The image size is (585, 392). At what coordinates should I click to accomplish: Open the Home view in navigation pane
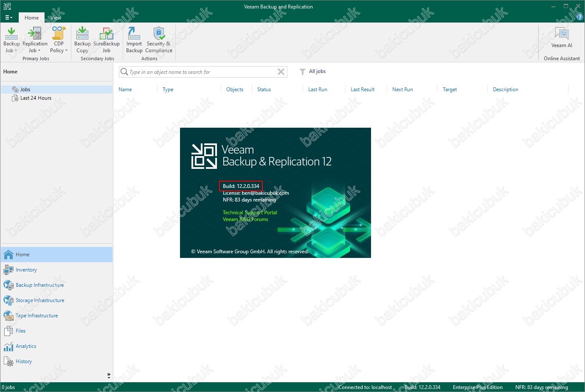(x=57, y=255)
